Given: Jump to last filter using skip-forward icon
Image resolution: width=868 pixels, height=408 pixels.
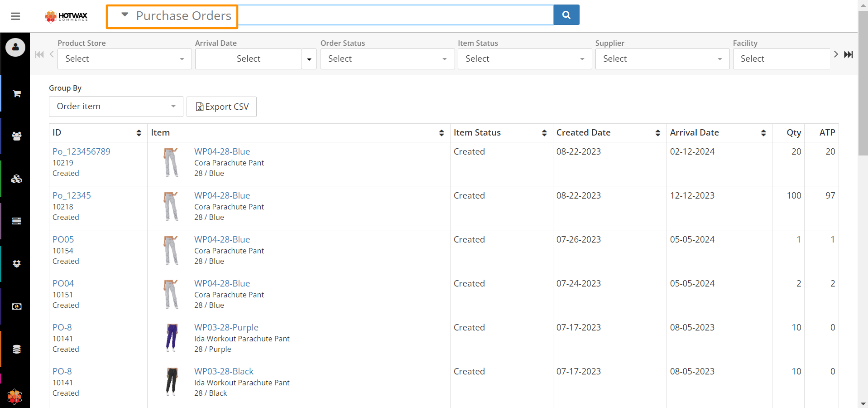Looking at the screenshot, I should (x=848, y=54).
